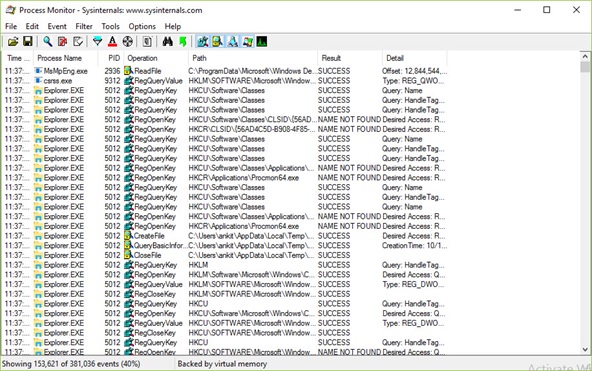Screen dimensions: 592x371
Task: Click the Clear display icon
Action: pos(78,42)
